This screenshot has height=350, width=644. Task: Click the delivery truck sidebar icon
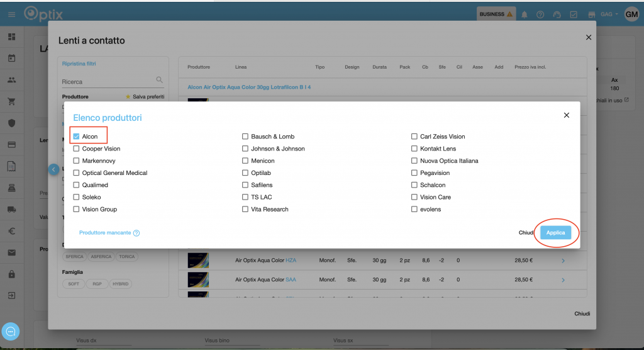click(11, 209)
